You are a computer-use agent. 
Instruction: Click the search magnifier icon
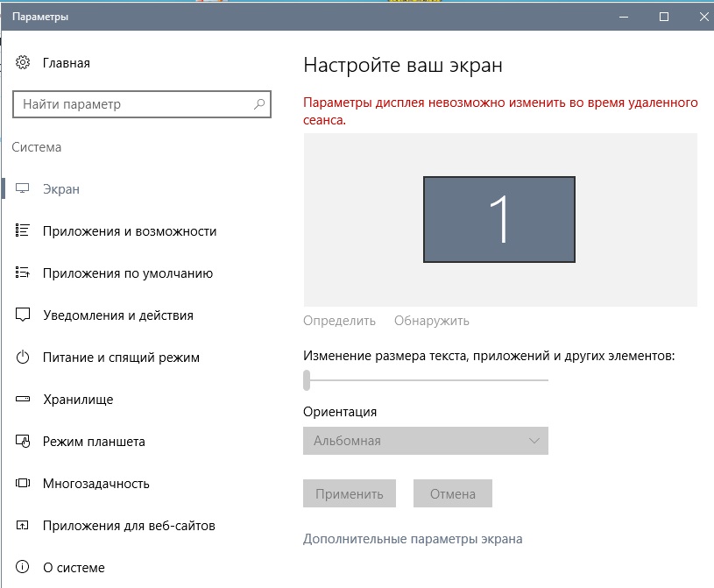[x=259, y=104]
